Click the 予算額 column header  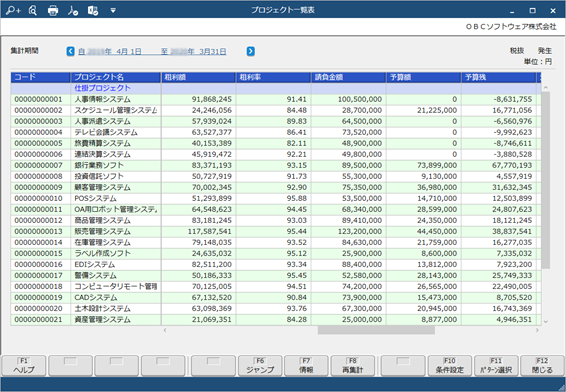424,77
